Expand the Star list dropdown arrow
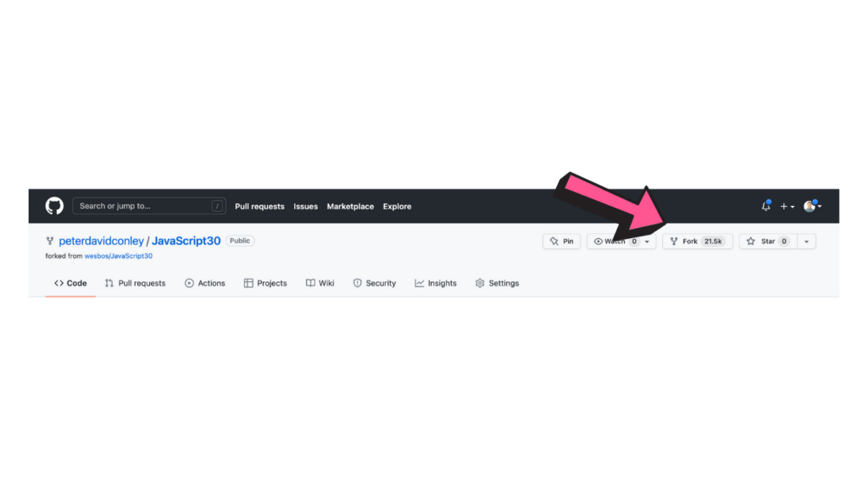Viewport: 868px width, 488px height. (807, 241)
